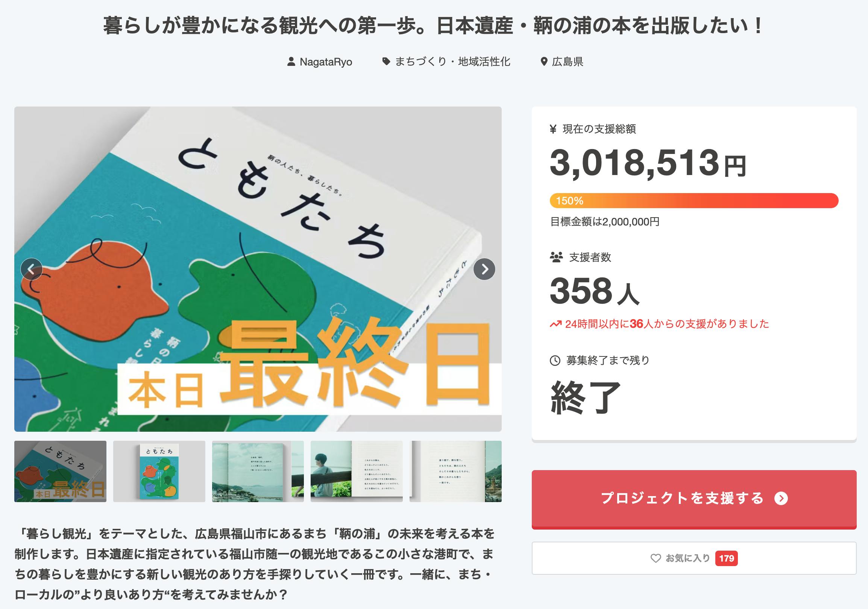868x609 pixels.
Task: Select the first 最終日 thumbnail
Action: click(x=60, y=471)
